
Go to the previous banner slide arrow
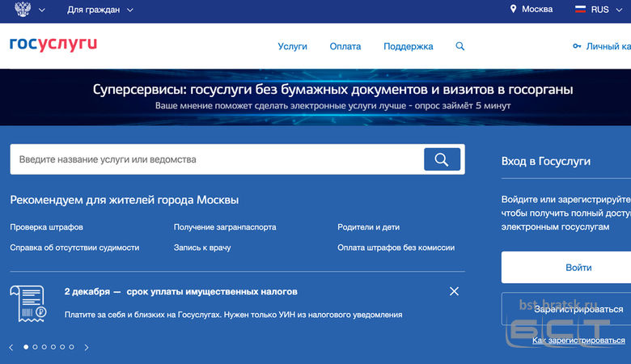tap(11, 347)
